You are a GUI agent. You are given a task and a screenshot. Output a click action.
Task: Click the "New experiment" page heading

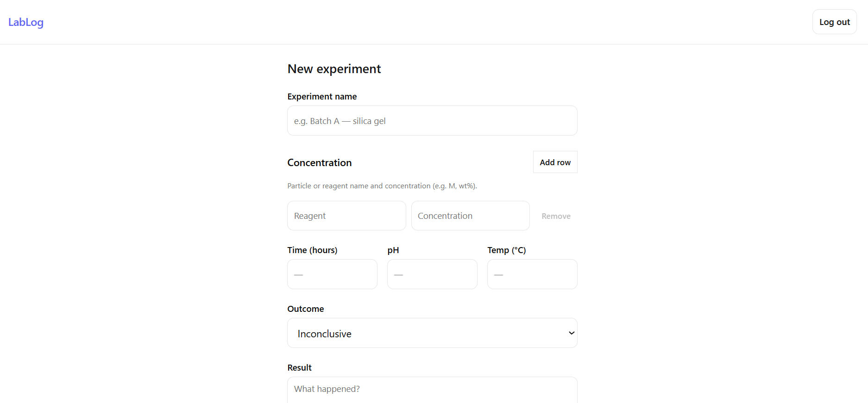[334, 69]
